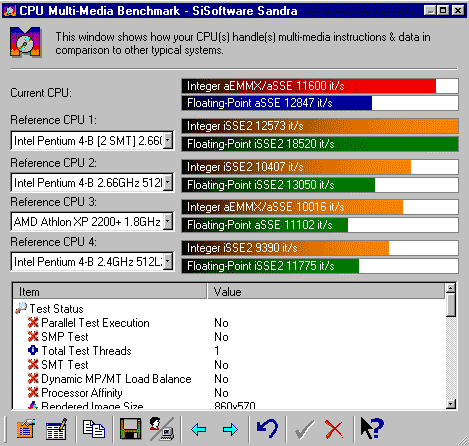
Task: Click the Integer iSSE2 9390 bar
Action: pyautogui.click(x=320, y=248)
